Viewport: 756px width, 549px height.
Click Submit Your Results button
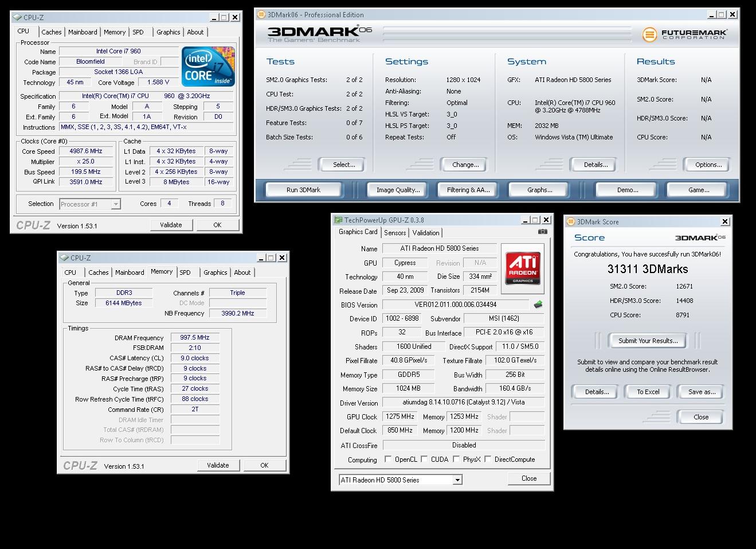pos(648,341)
